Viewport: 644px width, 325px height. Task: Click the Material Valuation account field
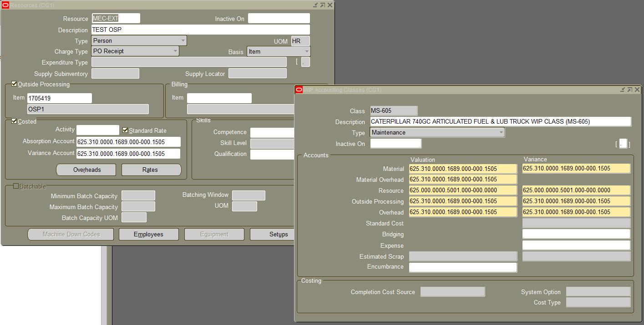463,169
